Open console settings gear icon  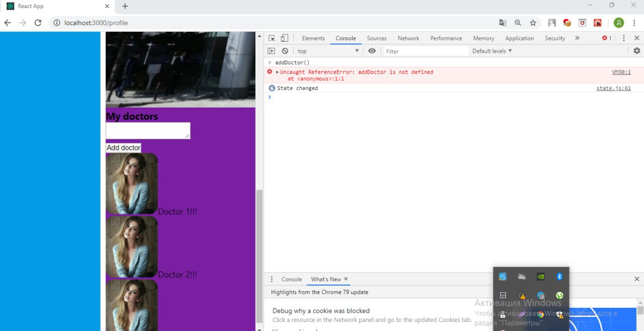(636, 51)
